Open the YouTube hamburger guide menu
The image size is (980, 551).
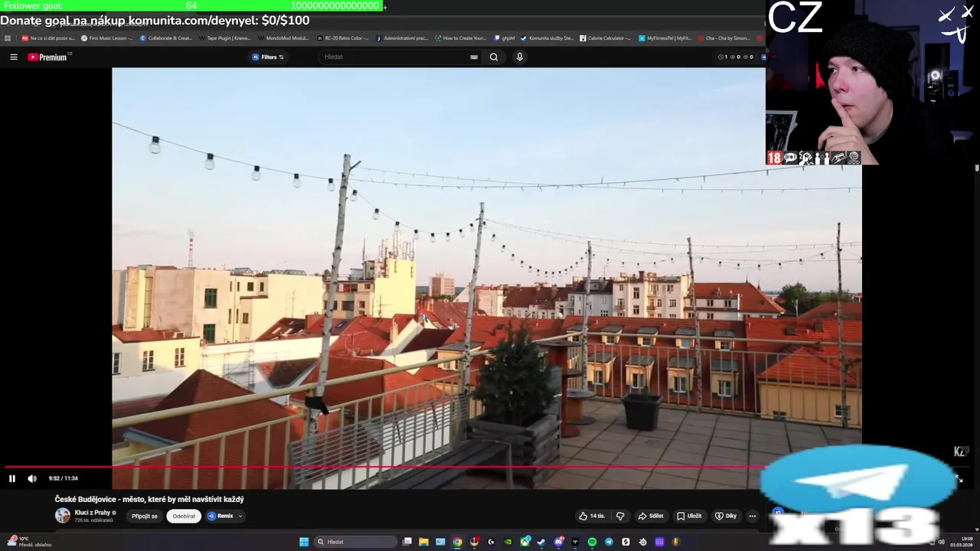(13, 57)
